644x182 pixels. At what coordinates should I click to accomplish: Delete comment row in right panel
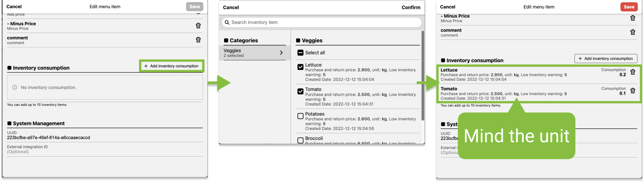633,32
